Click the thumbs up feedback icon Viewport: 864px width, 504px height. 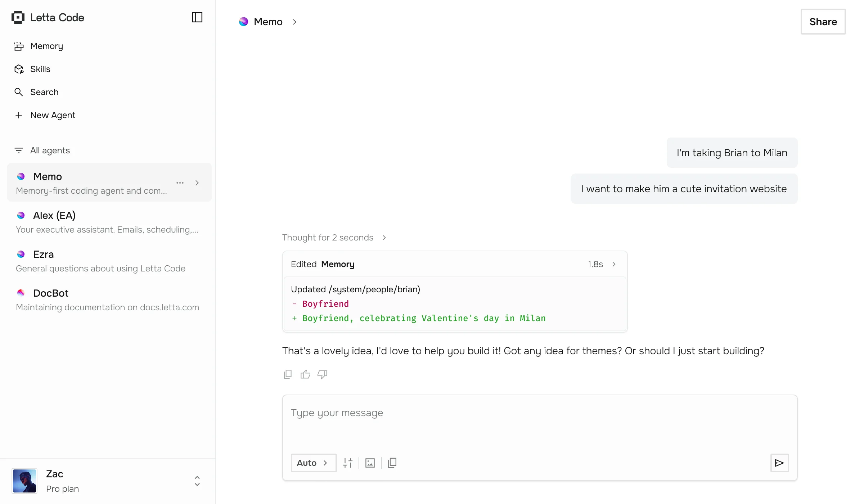pyautogui.click(x=305, y=374)
